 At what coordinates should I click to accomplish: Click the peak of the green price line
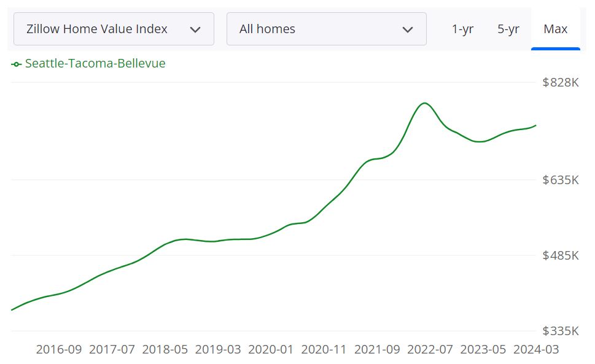tap(425, 103)
